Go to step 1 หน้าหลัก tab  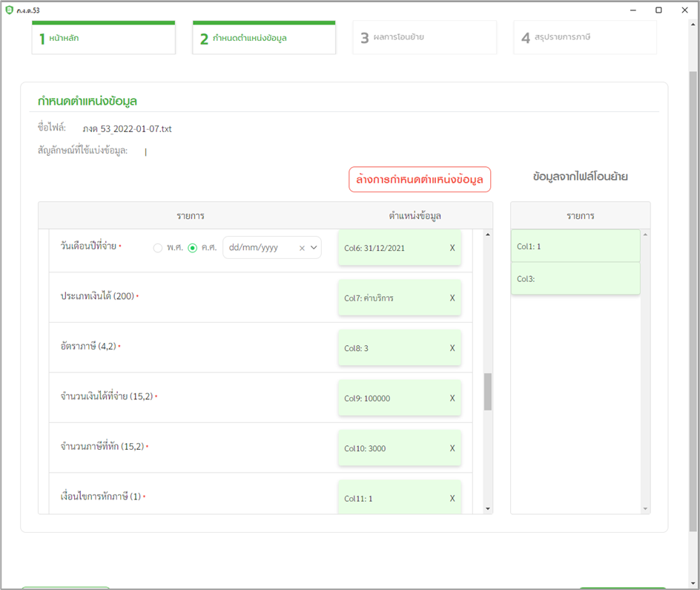[x=103, y=38]
